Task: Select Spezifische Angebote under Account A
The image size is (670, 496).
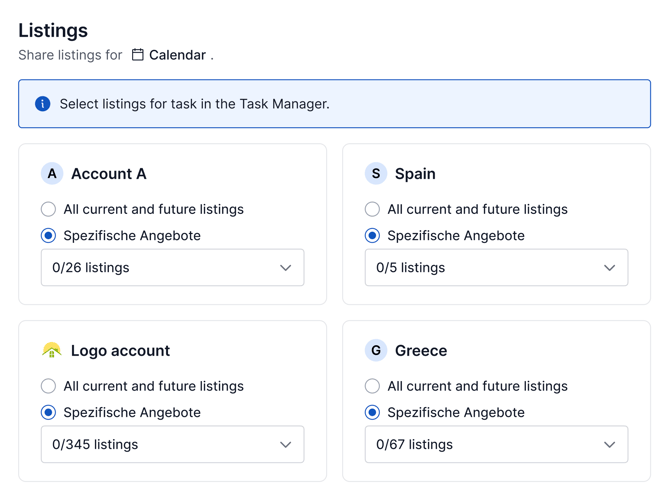Action: point(48,236)
